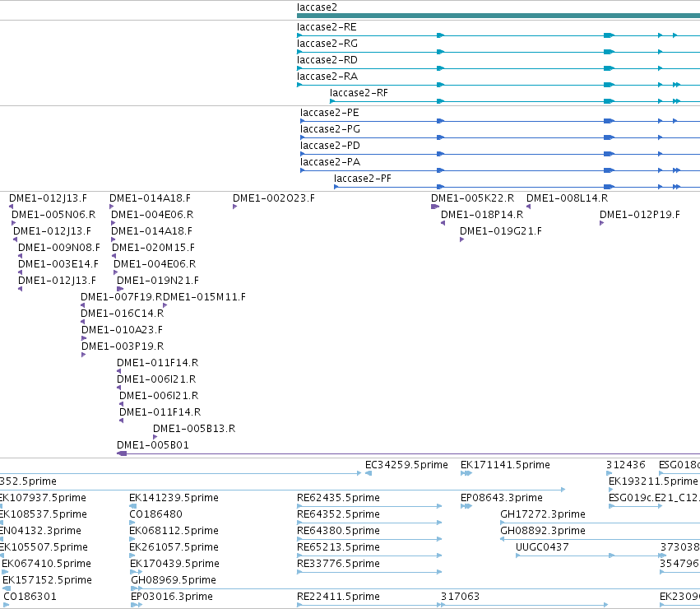Select the laccase2-RD transcript label
Viewport: 700px width, 609px height.
(x=327, y=60)
